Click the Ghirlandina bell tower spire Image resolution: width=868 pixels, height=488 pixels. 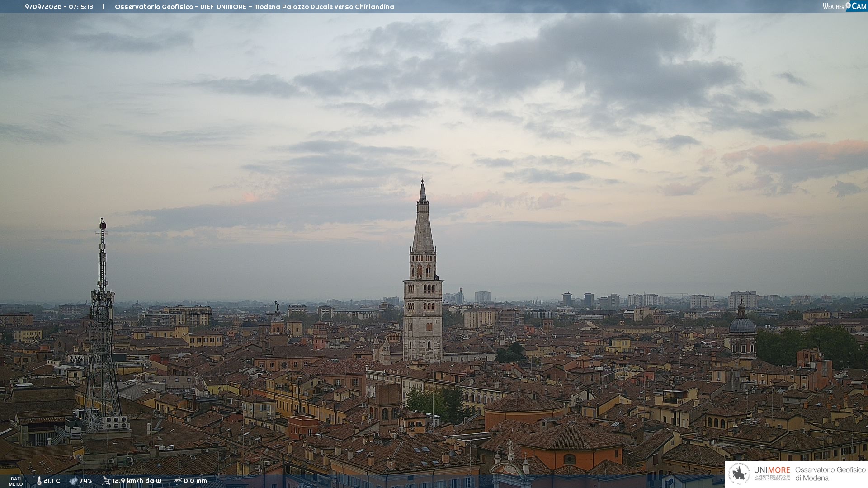point(423,217)
